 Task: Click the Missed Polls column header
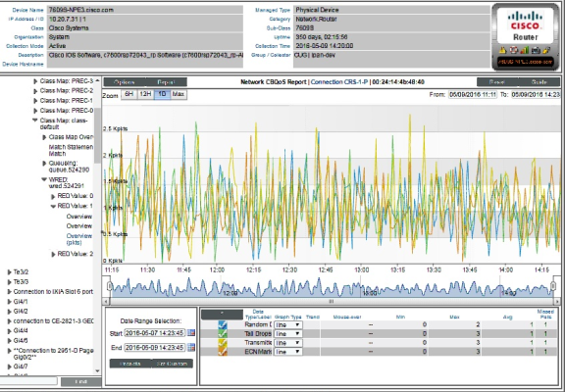[x=545, y=315]
